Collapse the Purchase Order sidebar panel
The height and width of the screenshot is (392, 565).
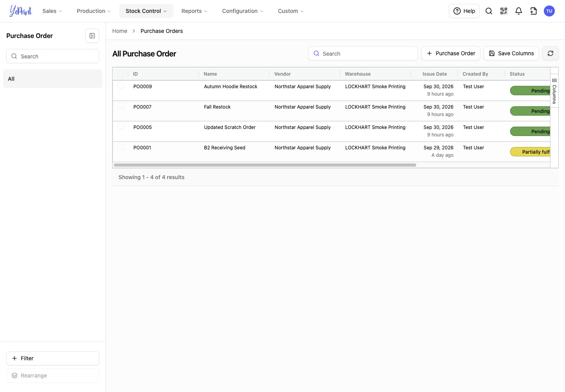(x=92, y=36)
